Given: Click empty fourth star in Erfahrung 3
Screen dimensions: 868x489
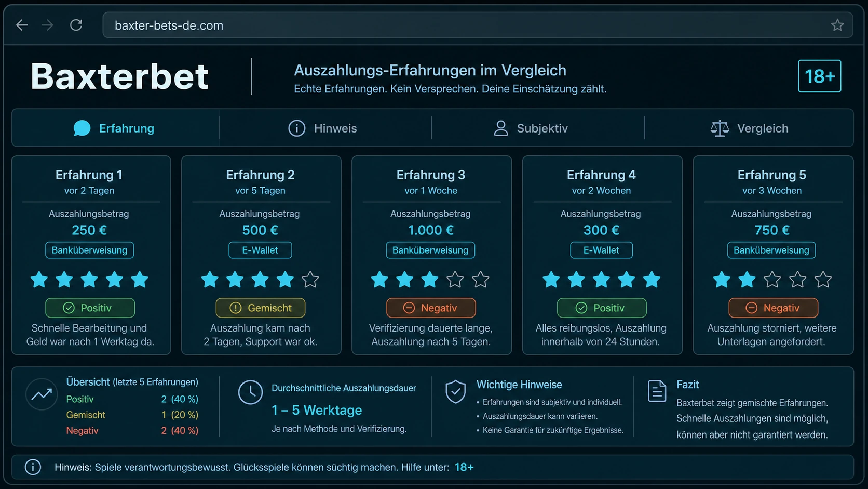Looking at the screenshot, I should (x=455, y=280).
